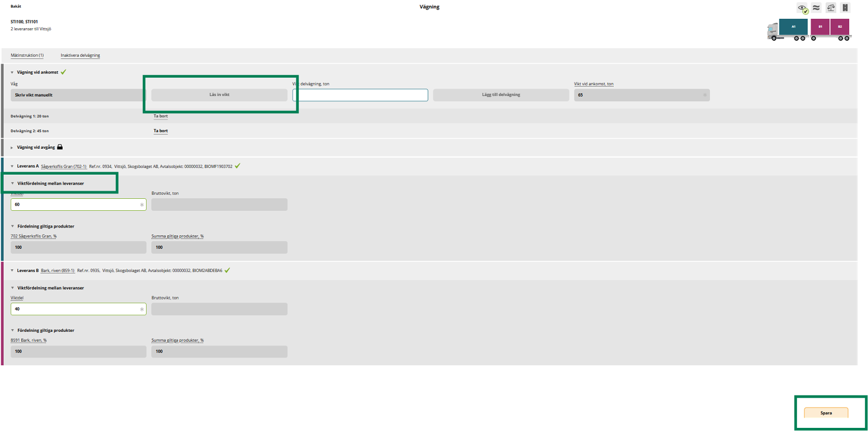Remove Delvägning 1 with Ta bort
Screen dimensions: 868x431
coord(161,116)
